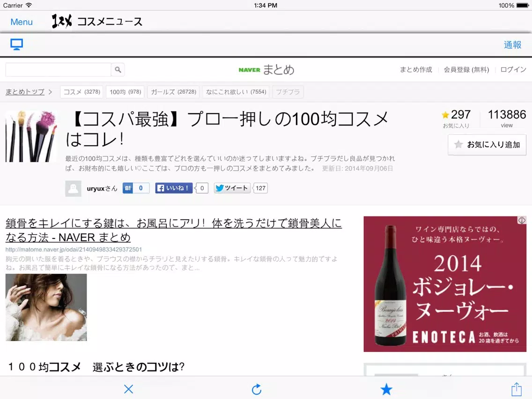Tap the desktop monitor view icon
This screenshot has height=399, width=532.
pos(16,44)
